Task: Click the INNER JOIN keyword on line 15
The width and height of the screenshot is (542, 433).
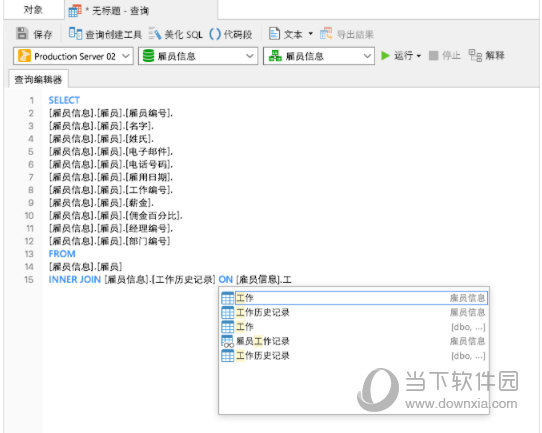Action: point(75,279)
